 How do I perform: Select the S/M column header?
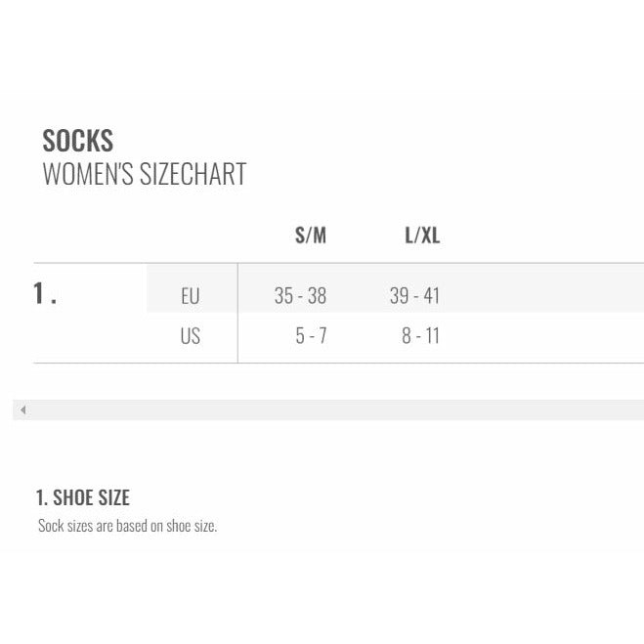coord(310,236)
